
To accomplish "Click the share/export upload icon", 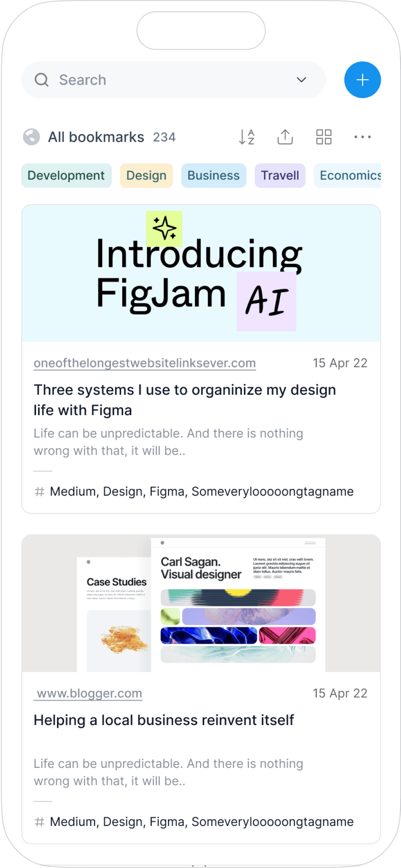I will coord(285,137).
